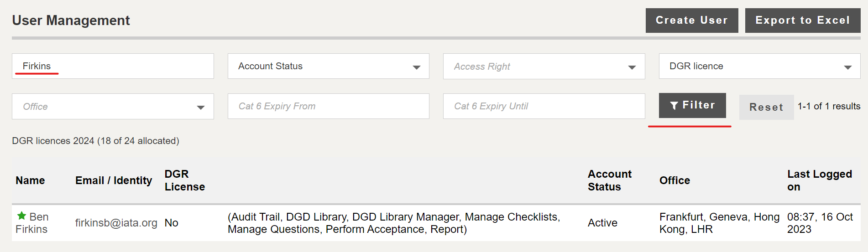
Task: Sort by Account Status column header
Action: 610,180
